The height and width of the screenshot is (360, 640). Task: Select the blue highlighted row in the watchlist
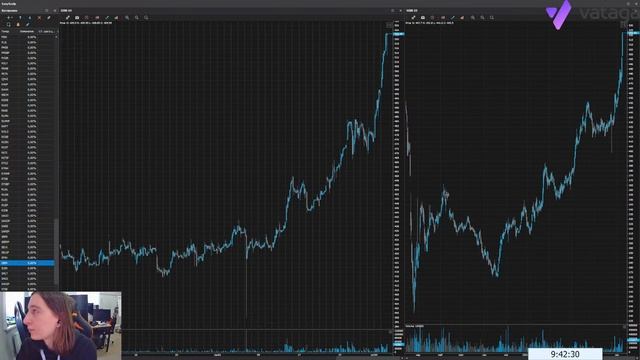point(27,263)
